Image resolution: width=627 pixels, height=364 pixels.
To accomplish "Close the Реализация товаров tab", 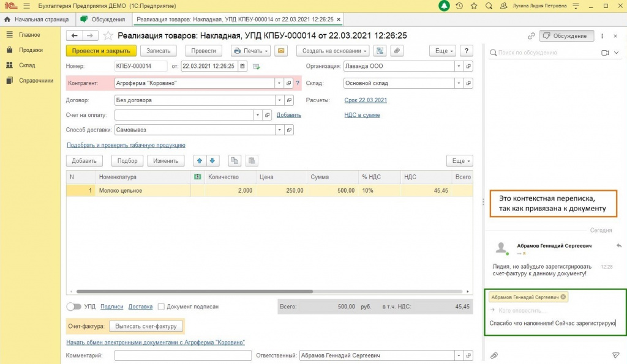I will point(339,19).
